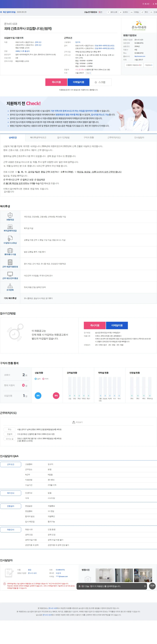
Task: Switch to the 근무위치(지도) tab
Action: (114, 137)
